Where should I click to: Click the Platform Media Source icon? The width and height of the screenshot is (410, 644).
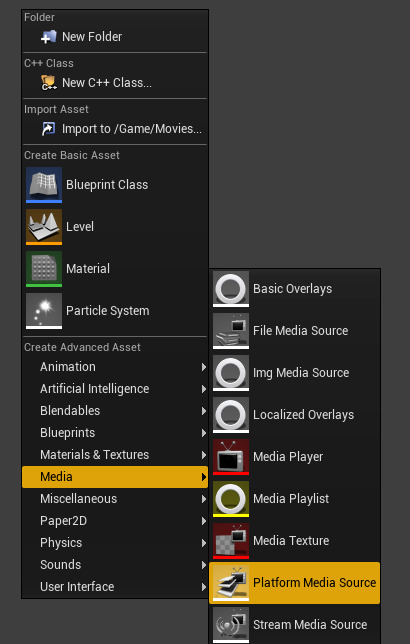coord(230,583)
